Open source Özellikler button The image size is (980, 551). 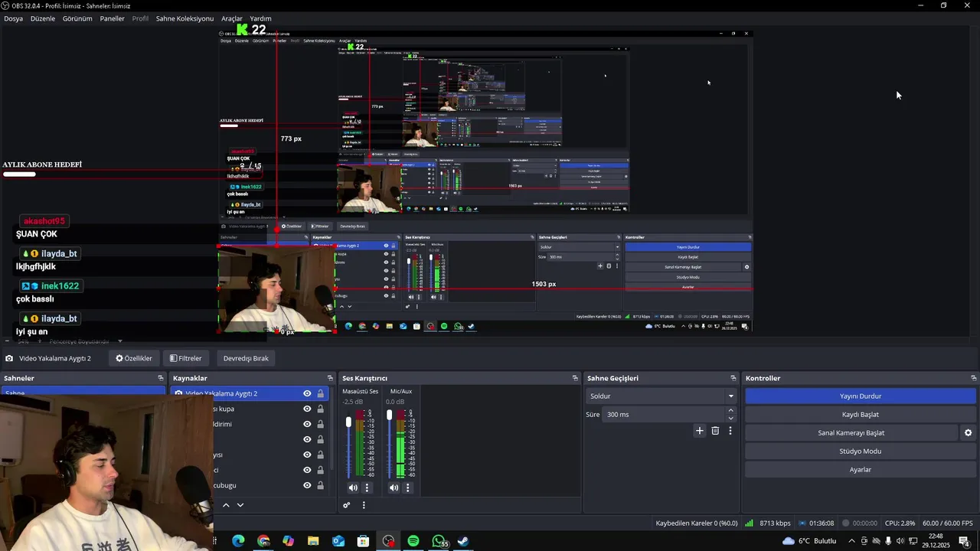[x=134, y=358]
